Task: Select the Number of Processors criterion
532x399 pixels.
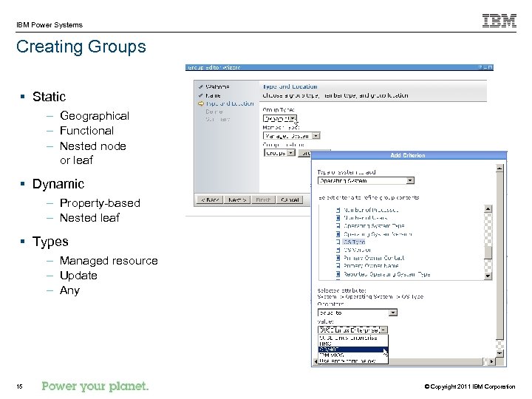Action: (371, 210)
